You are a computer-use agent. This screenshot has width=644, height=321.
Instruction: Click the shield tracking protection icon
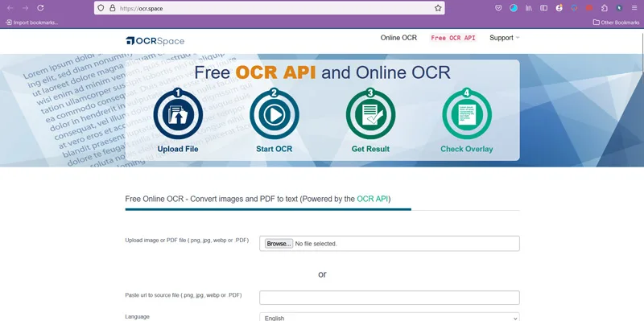pyautogui.click(x=101, y=8)
